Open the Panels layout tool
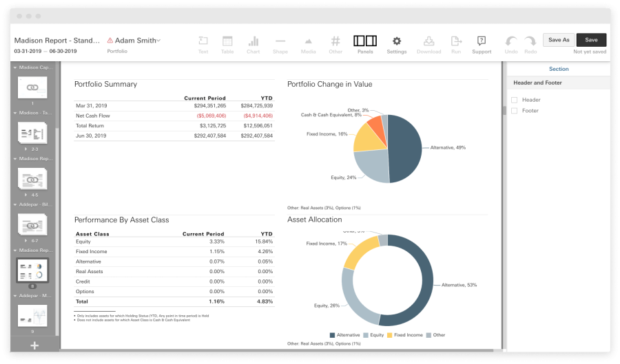620x364 pixels. click(x=365, y=41)
